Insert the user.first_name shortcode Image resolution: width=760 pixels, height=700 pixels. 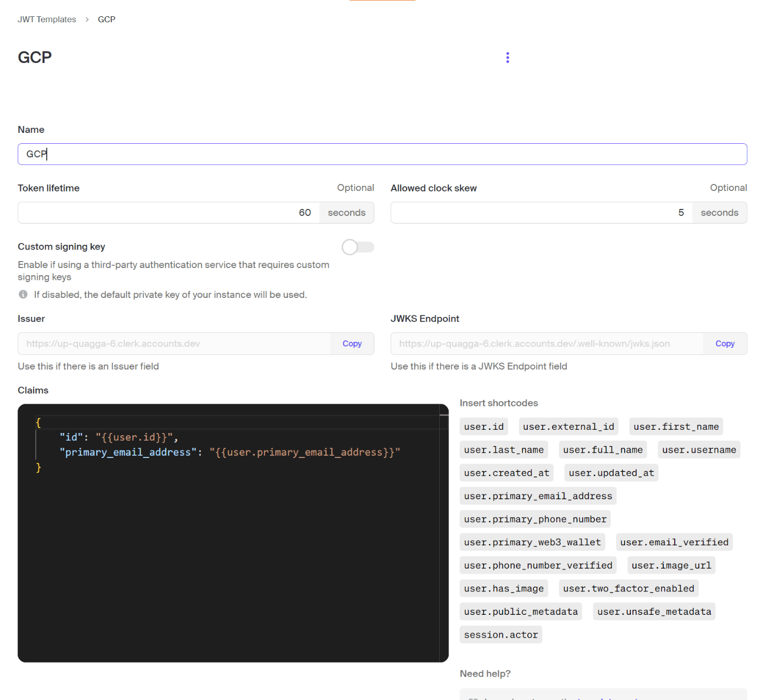[676, 427]
